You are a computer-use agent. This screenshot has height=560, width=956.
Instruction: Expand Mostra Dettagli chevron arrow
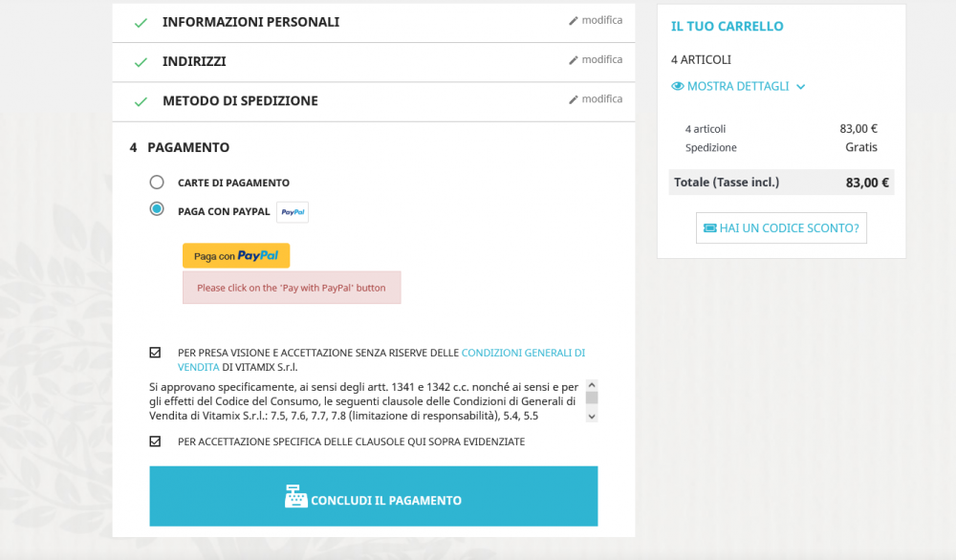801,87
